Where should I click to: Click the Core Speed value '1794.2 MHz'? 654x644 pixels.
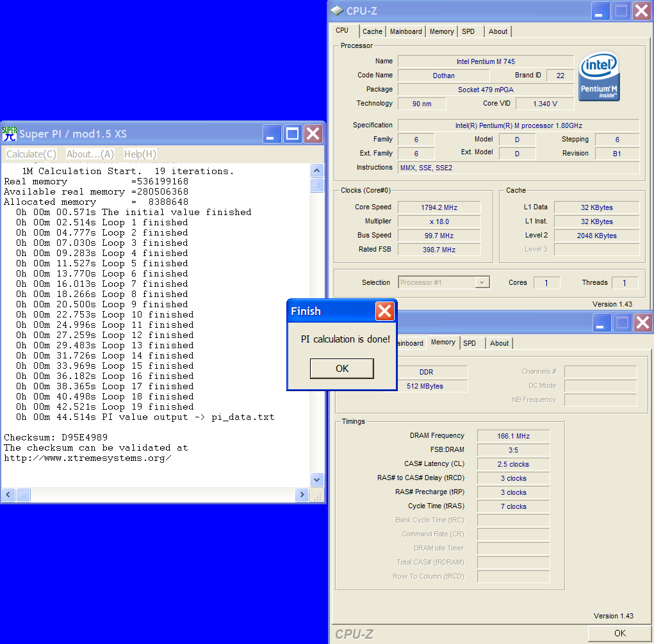click(439, 207)
